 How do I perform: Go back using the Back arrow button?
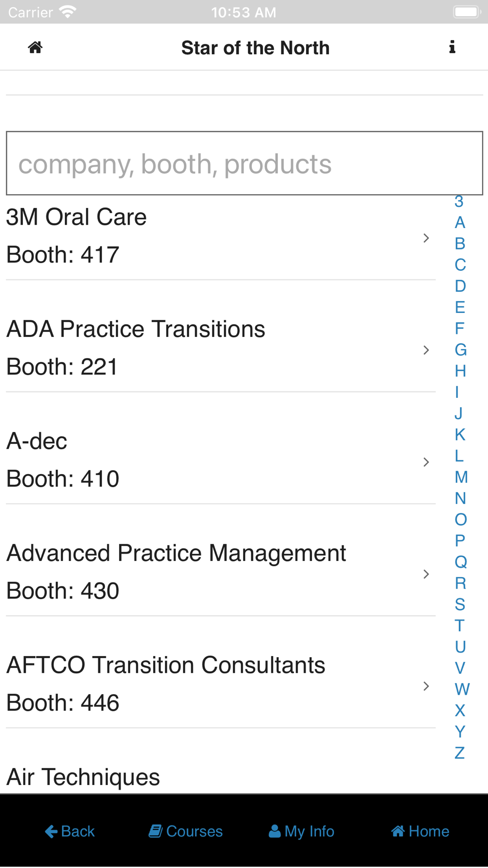pyautogui.click(x=69, y=831)
